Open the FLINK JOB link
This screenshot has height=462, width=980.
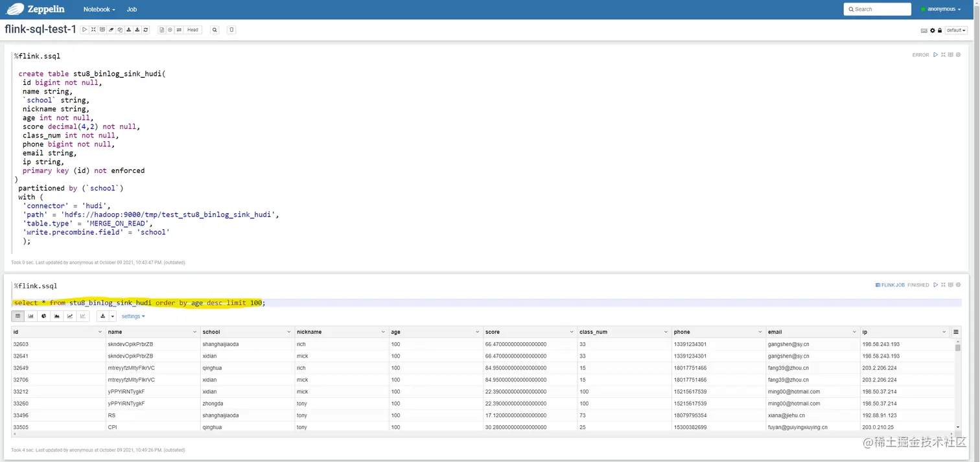tap(890, 285)
